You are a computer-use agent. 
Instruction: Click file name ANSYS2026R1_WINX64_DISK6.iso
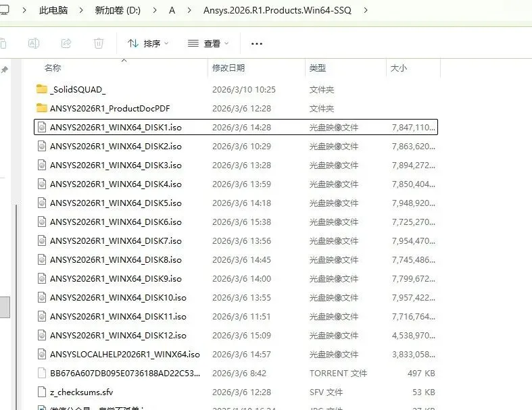[116, 222]
